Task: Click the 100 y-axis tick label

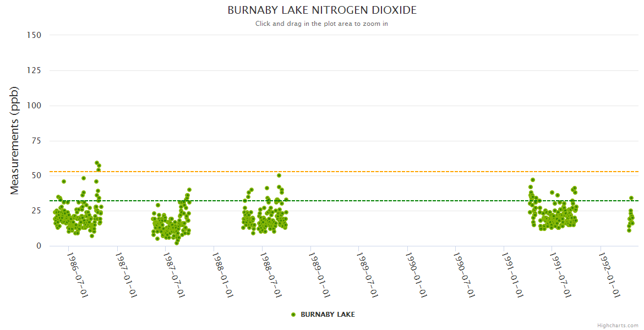Action: (34, 106)
